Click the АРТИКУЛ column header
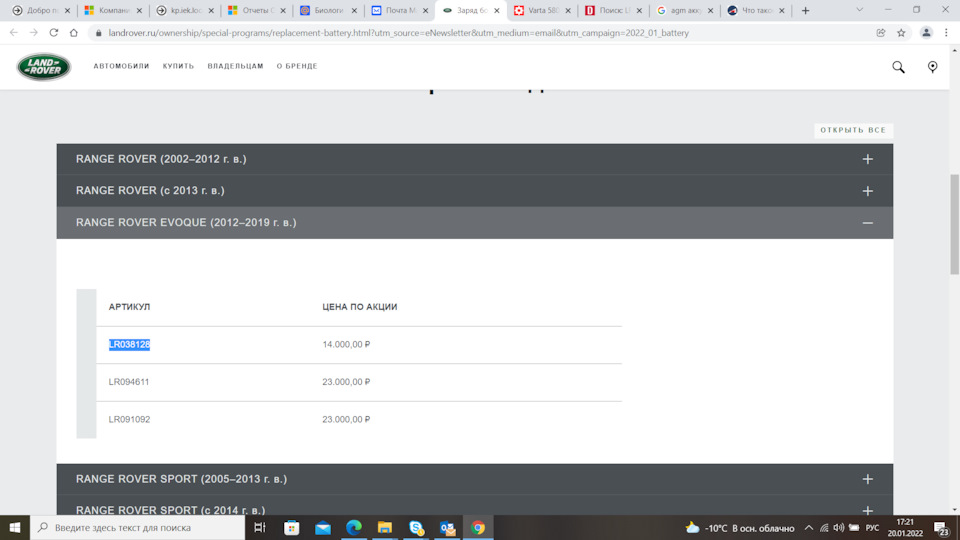Screen dimensions: 960x540 coord(129,307)
